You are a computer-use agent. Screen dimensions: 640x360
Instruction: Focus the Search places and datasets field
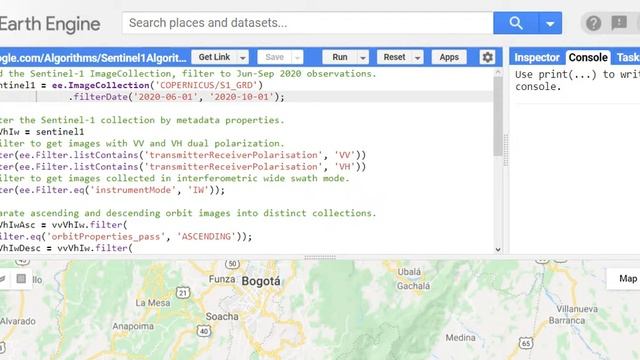tap(307, 23)
